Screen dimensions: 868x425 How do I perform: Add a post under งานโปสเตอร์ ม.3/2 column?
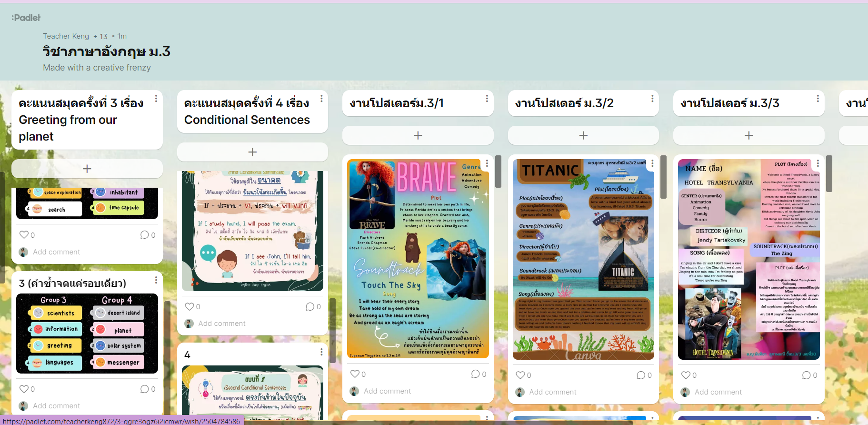[583, 135]
